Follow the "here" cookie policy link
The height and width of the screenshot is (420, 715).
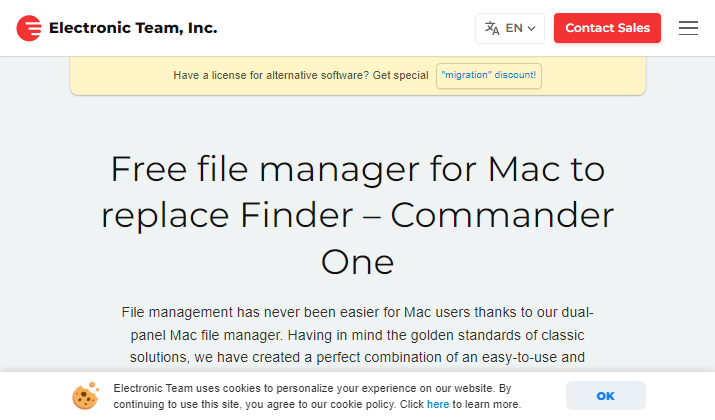(438, 404)
